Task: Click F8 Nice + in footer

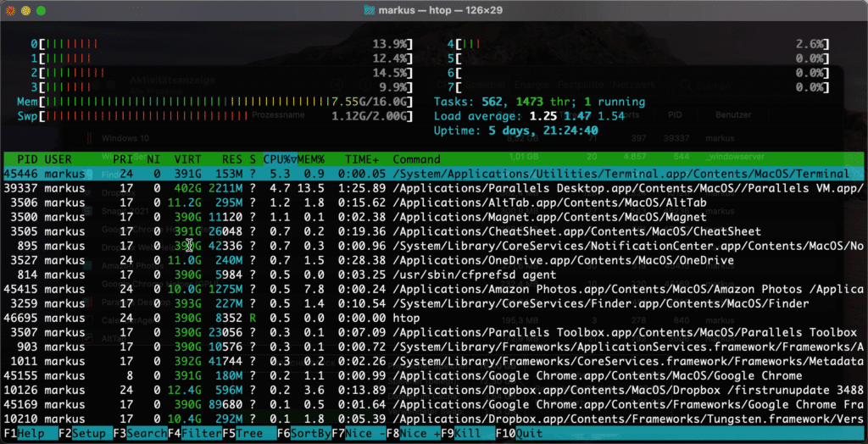Action: (x=414, y=434)
